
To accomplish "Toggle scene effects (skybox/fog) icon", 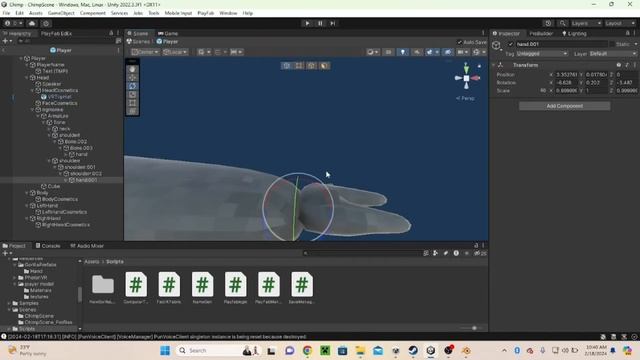I will pyautogui.click(x=429, y=52).
